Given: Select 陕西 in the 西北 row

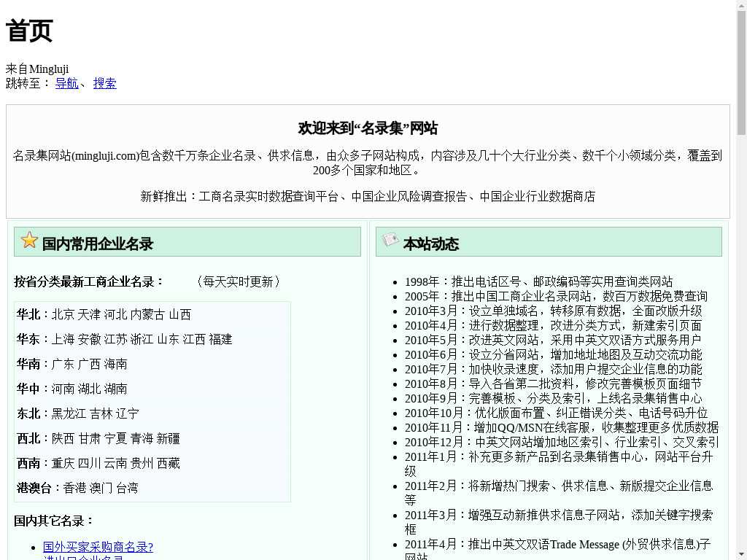Looking at the screenshot, I should tap(63, 438).
